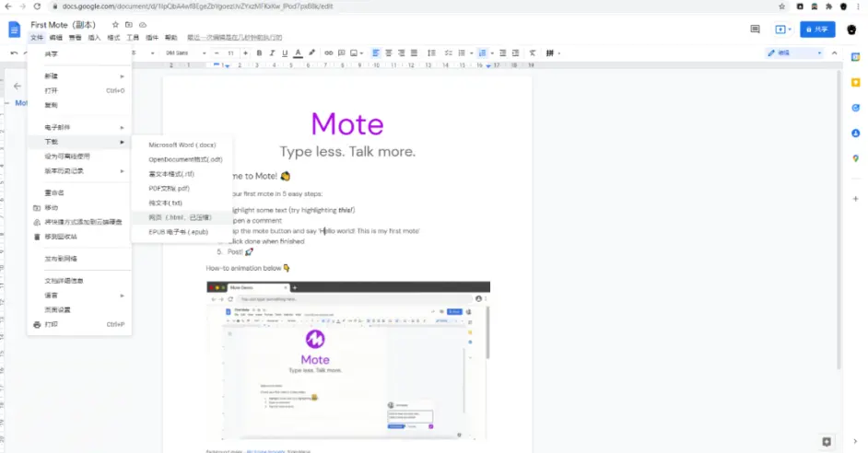
Task: Click the Undo arrow in the toolbar
Action: (15, 53)
